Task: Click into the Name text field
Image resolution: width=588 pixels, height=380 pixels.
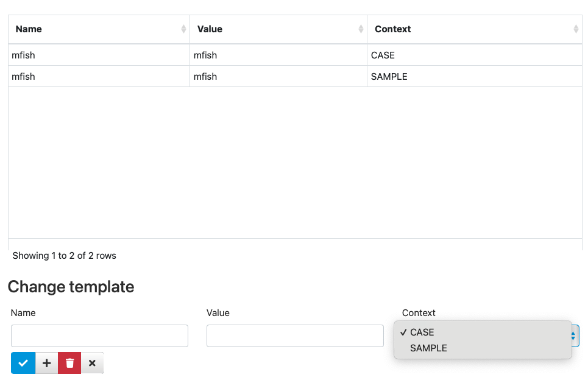Action: pyautogui.click(x=99, y=336)
